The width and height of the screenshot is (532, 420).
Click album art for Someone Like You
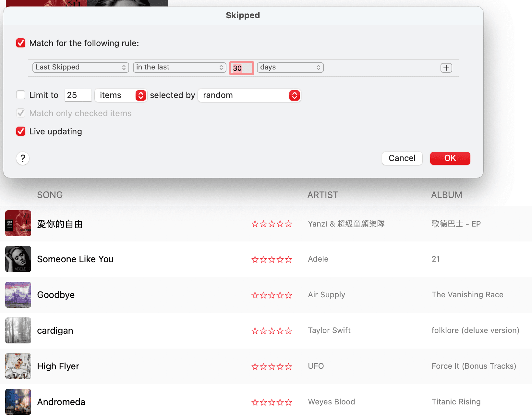(18, 259)
